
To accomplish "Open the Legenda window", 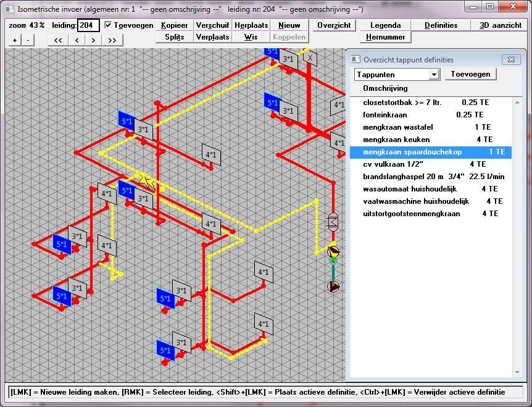I will pos(386,25).
